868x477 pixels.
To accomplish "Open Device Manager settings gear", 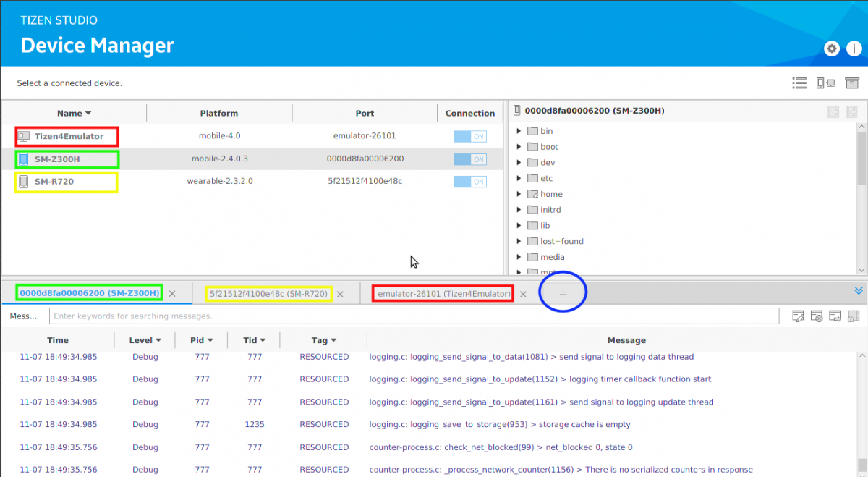I will click(832, 49).
